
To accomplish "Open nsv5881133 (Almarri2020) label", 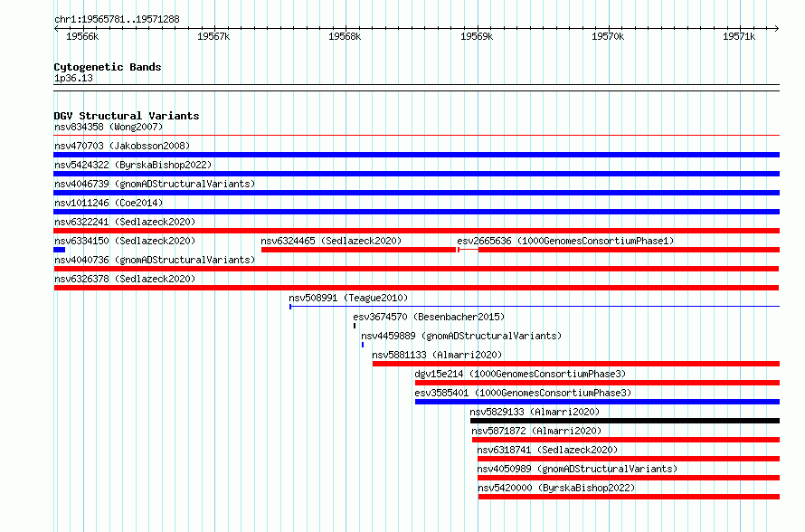I will [437, 355].
